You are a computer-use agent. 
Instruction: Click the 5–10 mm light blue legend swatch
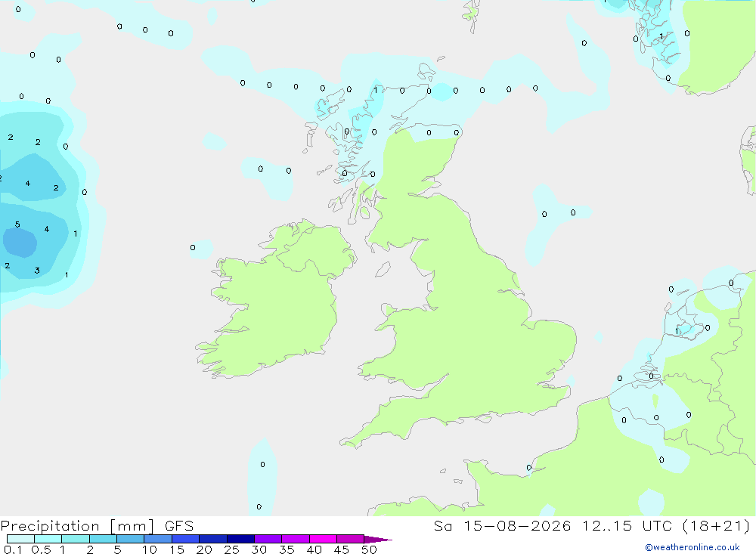click(x=130, y=539)
